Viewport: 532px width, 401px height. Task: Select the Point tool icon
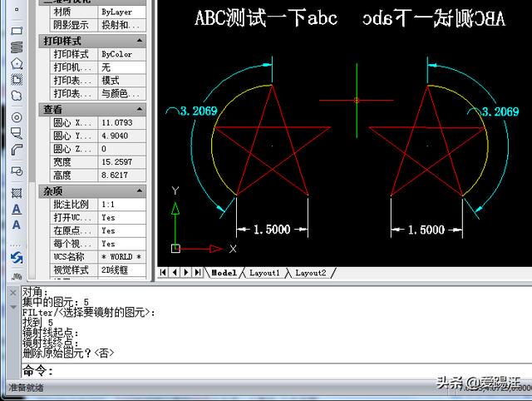click(17, 9)
